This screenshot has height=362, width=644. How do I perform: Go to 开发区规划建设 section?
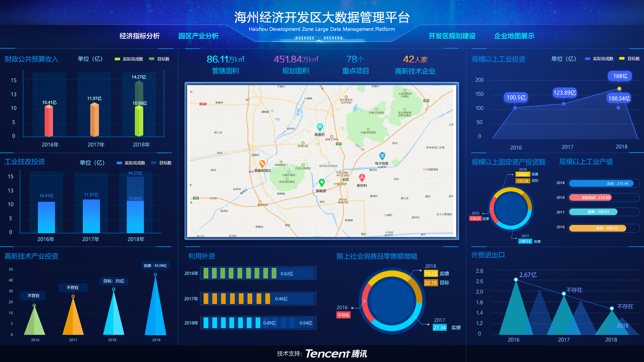pos(452,36)
